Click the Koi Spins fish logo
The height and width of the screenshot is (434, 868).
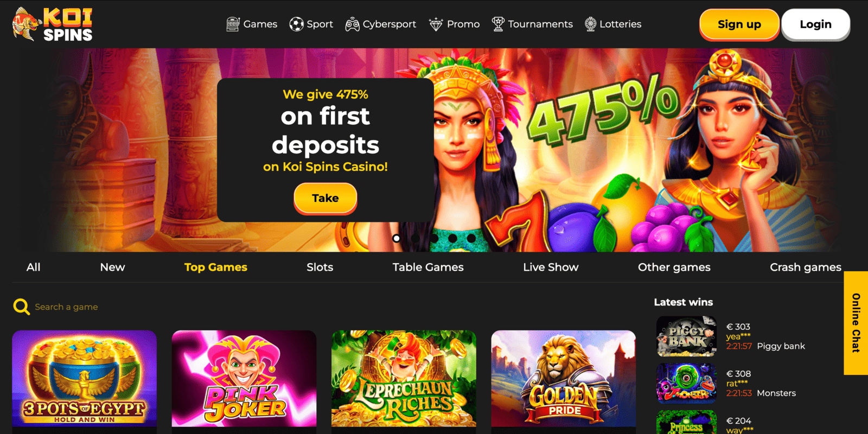(x=53, y=24)
